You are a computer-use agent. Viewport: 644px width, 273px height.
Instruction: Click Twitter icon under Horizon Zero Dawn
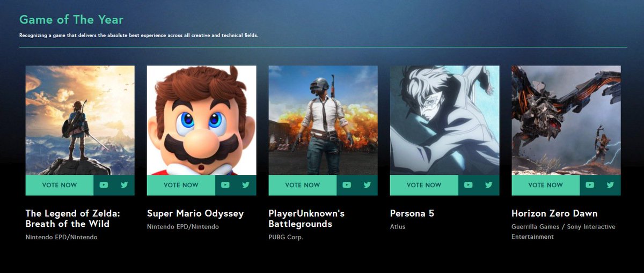coord(610,185)
